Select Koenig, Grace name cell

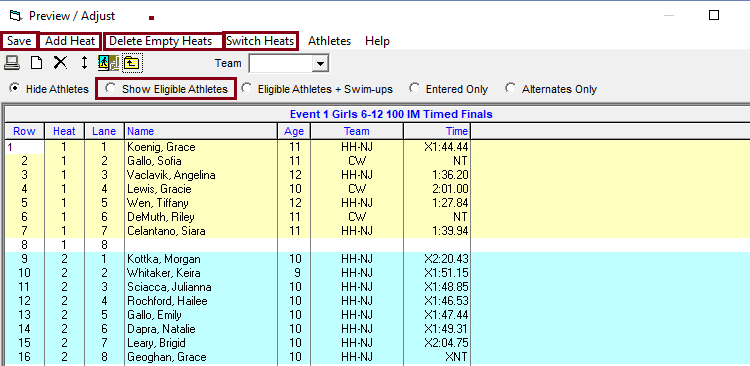pyautogui.click(x=201, y=147)
